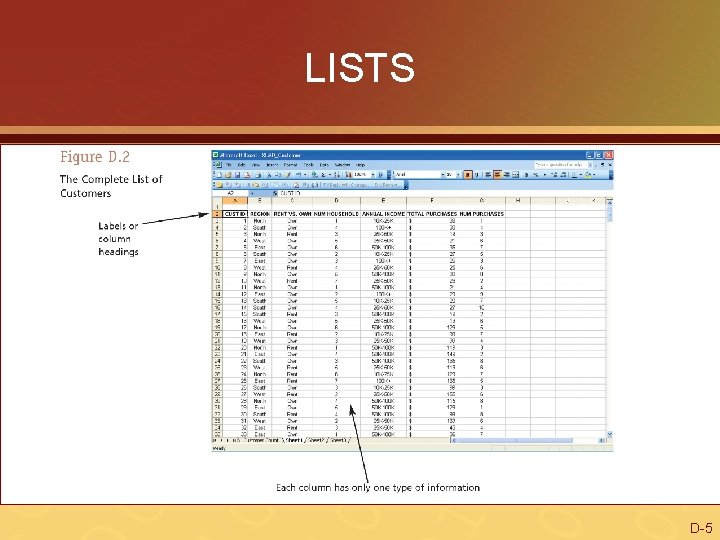Open the Help menu
Screen dimensions: 720x540
tap(360, 165)
